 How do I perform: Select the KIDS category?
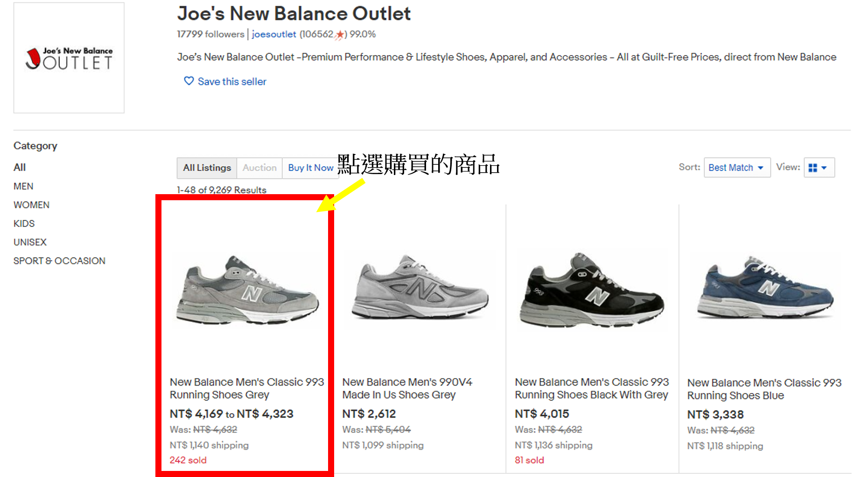pos(24,224)
